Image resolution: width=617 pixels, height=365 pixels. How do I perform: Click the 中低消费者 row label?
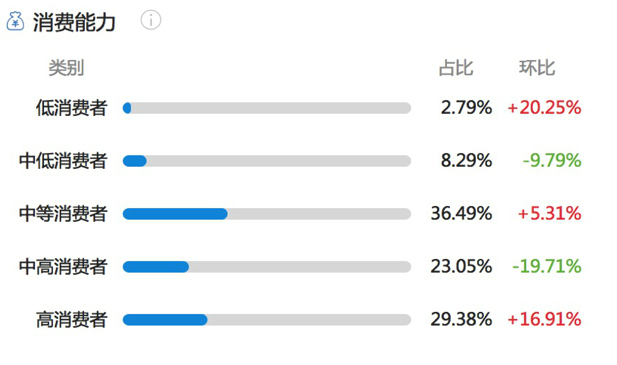pos(63,161)
